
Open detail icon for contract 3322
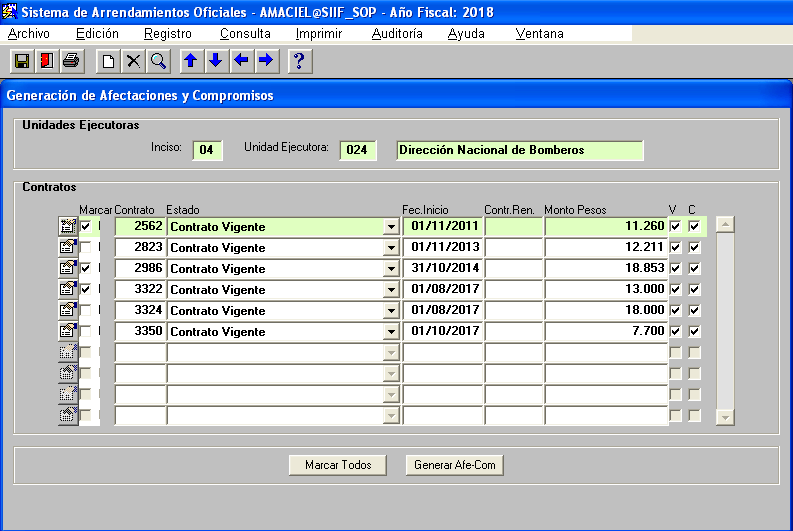pyautogui.click(x=68, y=289)
